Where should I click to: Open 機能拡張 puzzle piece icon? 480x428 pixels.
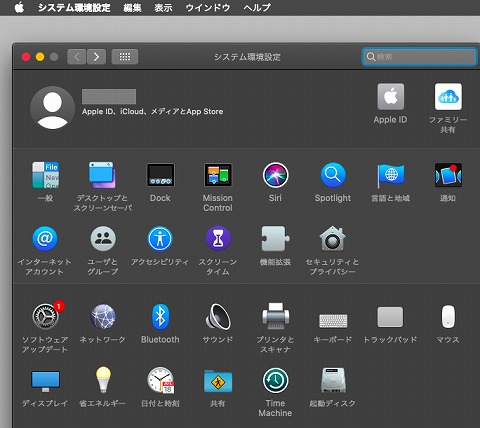(x=275, y=239)
